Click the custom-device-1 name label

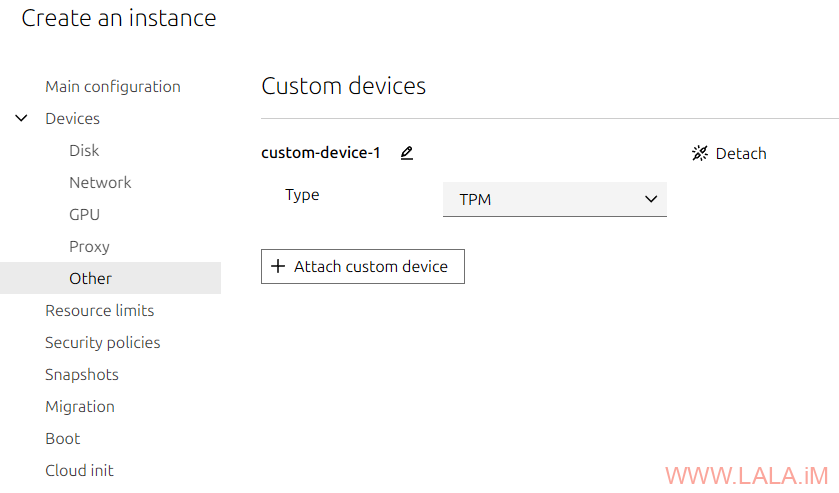(321, 153)
